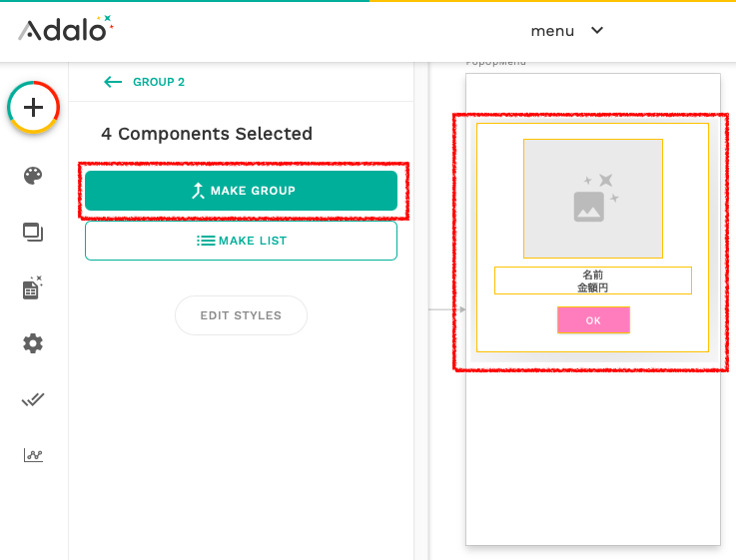This screenshot has width=736, height=560.
Task: Go back via GROUP 2 link
Action: [159, 82]
